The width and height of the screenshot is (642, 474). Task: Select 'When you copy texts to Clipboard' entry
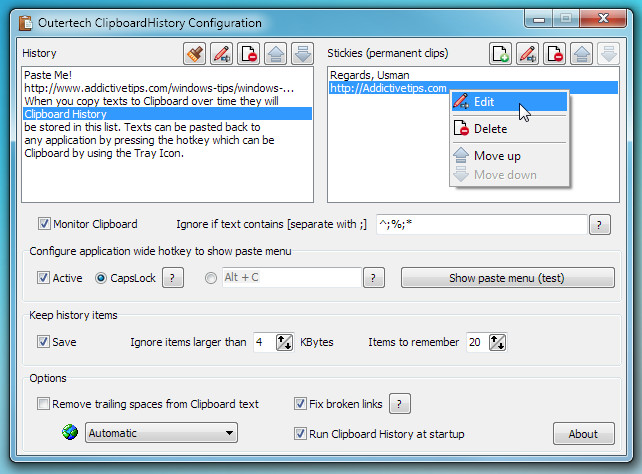pos(167,101)
